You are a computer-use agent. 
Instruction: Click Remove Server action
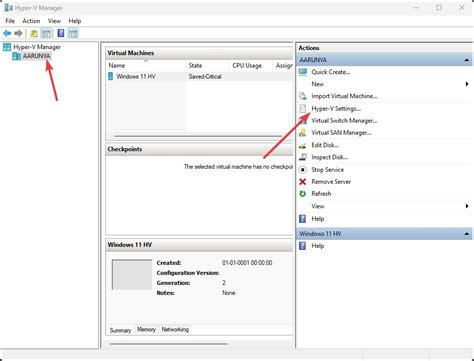(331, 182)
